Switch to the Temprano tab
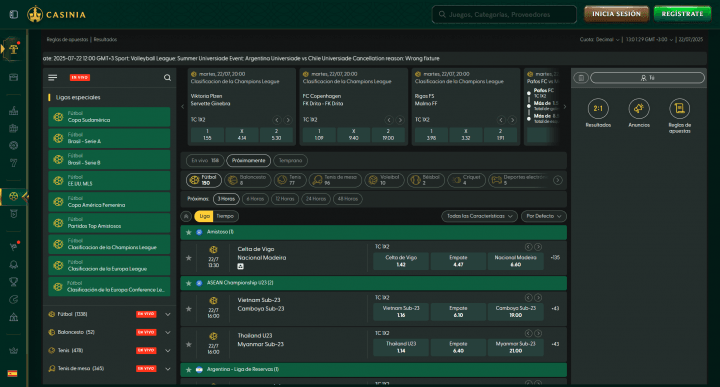 coord(290,161)
